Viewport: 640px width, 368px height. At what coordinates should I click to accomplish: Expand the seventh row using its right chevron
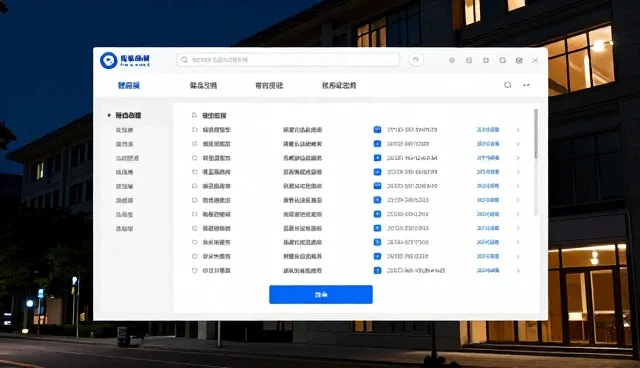pyautogui.click(x=518, y=214)
